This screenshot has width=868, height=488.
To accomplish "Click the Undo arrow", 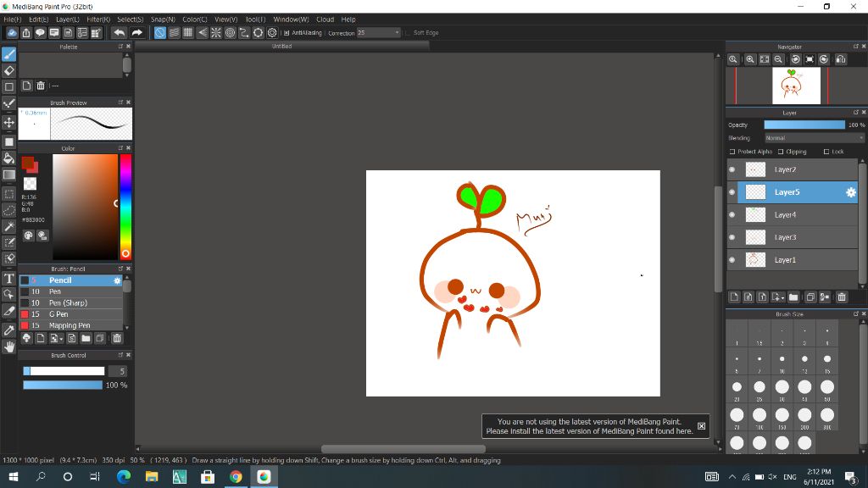I will tap(119, 33).
